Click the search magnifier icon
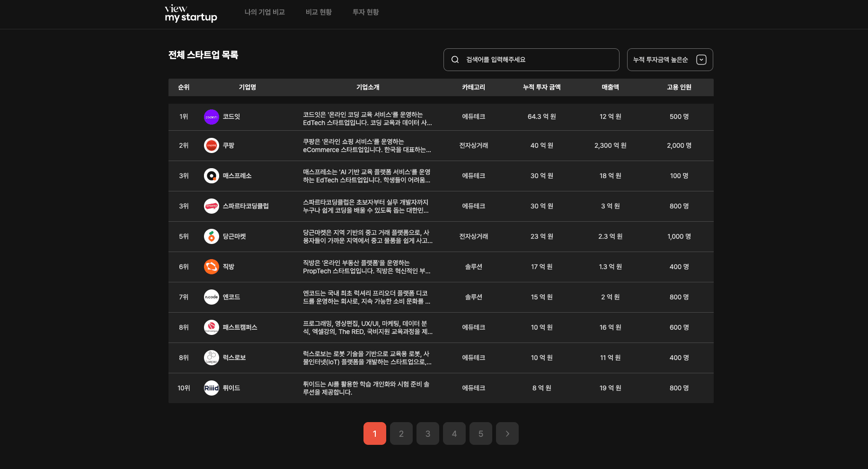 [x=455, y=60]
